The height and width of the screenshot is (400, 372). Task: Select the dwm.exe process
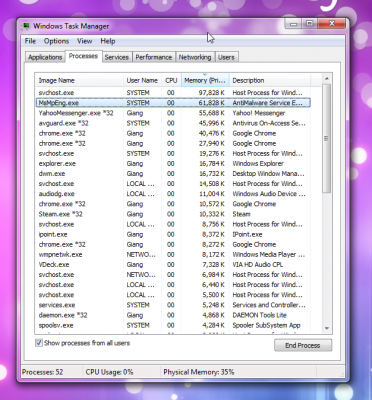(x=173, y=174)
